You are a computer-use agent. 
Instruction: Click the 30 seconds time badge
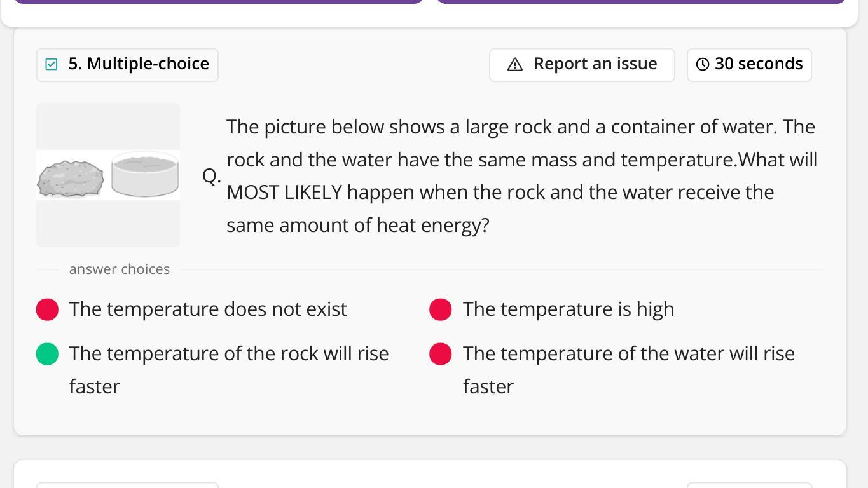[749, 64]
